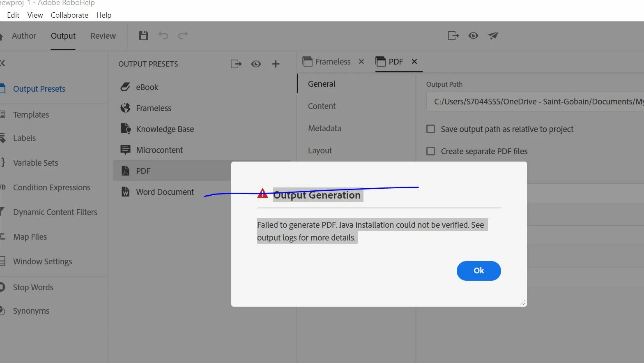Click View output eye icon in Output Presets header
Image resolution: width=644 pixels, height=363 pixels.
coord(256,64)
